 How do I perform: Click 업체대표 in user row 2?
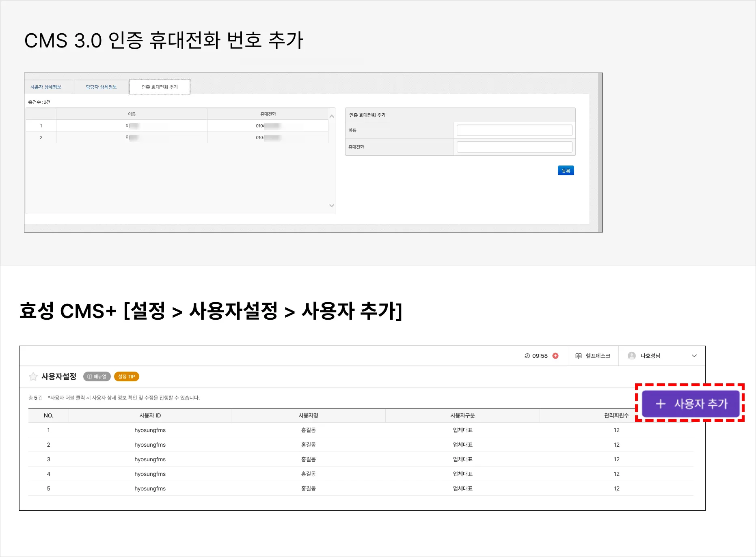(463, 445)
